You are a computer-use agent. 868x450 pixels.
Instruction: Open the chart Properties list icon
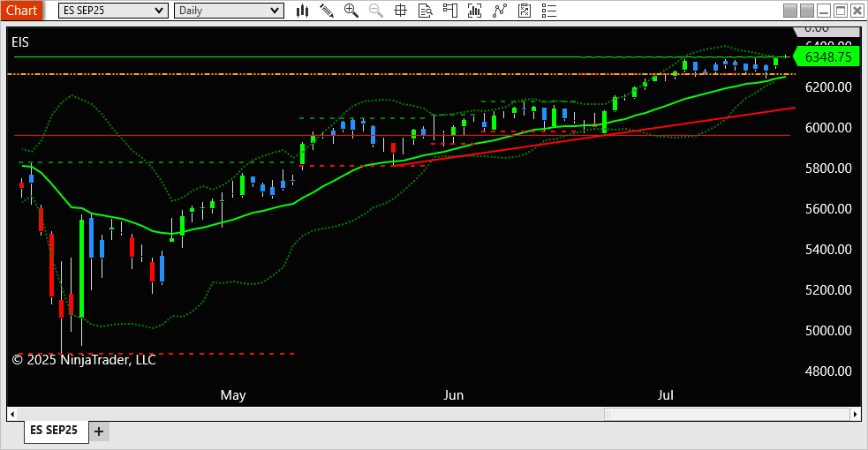(x=549, y=11)
